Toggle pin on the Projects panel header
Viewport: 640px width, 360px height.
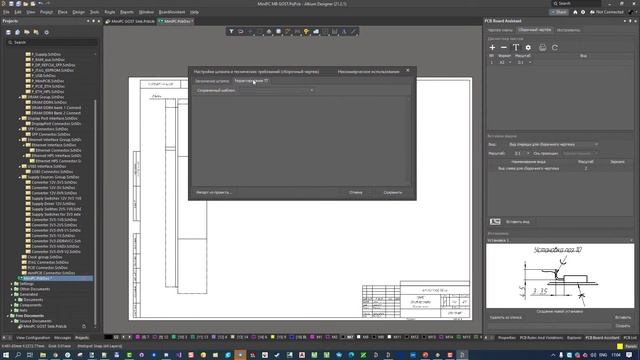tap(93, 21)
